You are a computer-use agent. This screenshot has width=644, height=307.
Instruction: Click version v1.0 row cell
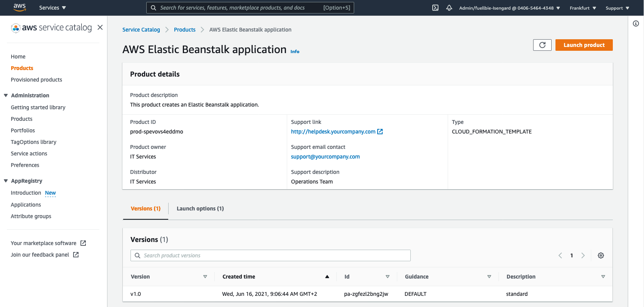tap(135, 294)
